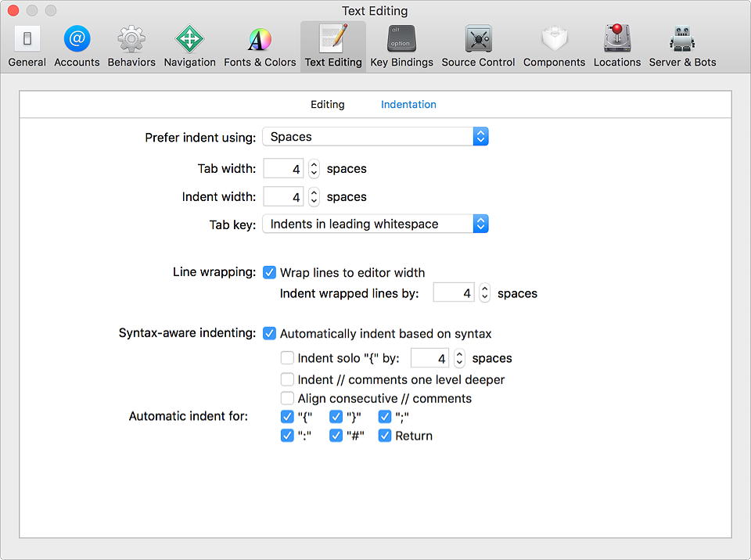Switch to the Editing tab
The width and height of the screenshot is (751, 560).
[x=328, y=105]
